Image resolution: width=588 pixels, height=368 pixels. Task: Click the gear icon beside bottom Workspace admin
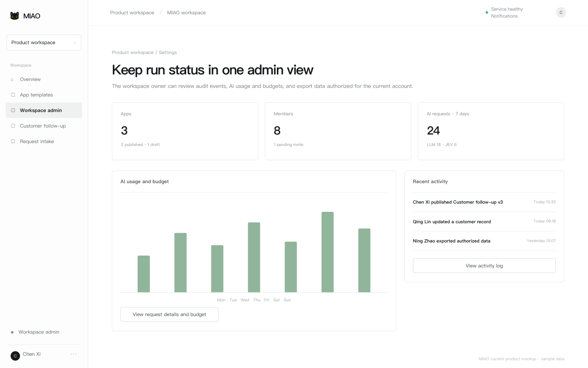pos(12,332)
